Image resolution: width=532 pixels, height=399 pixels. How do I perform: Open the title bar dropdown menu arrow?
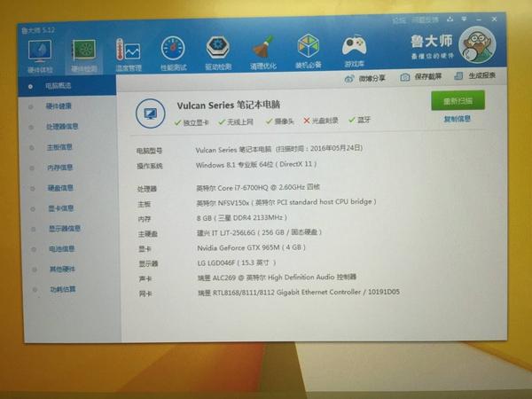(464, 19)
